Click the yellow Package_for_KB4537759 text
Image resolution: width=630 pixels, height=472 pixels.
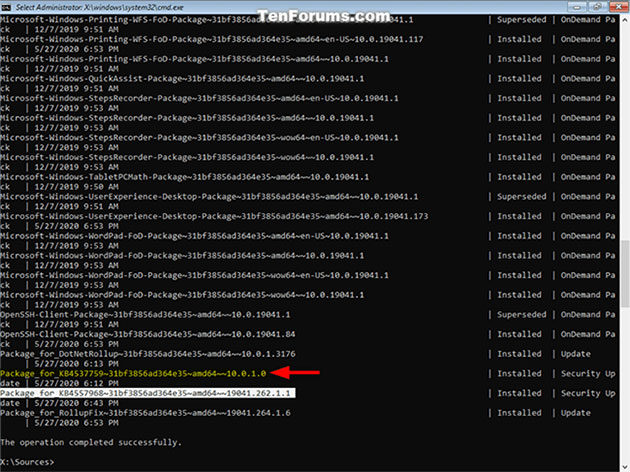click(133, 374)
